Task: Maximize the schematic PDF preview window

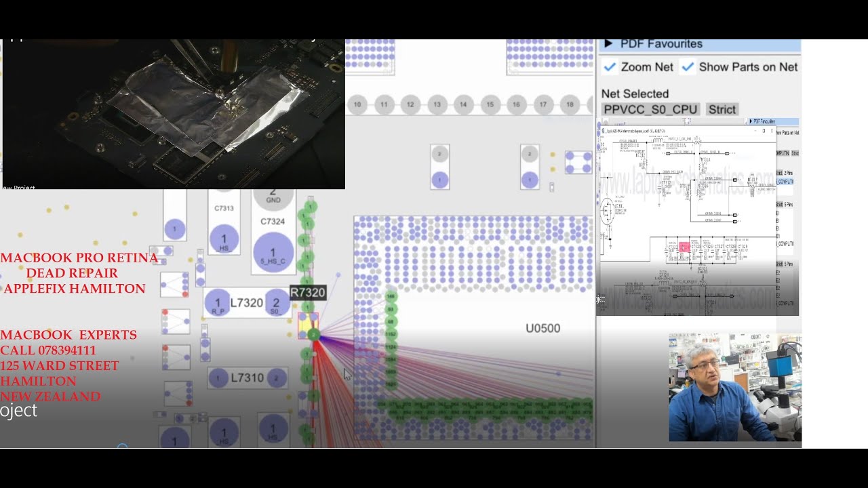Action: (763, 130)
